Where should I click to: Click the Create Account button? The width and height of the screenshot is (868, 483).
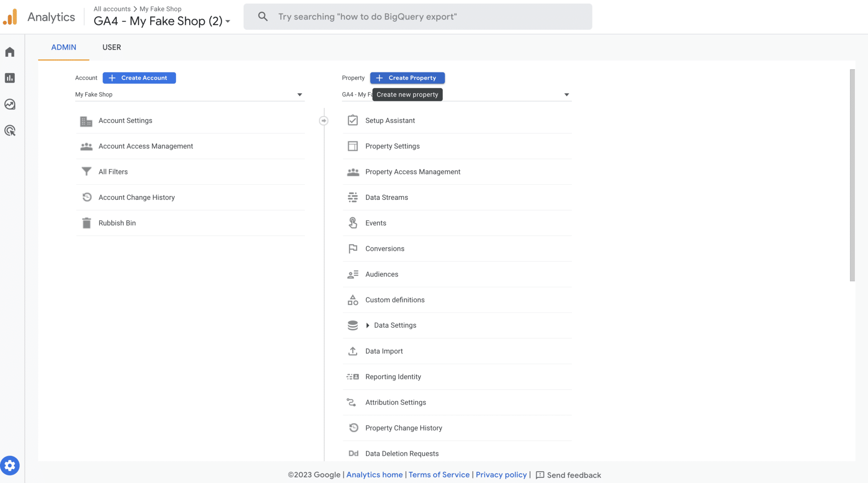click(x=139, y=78)
